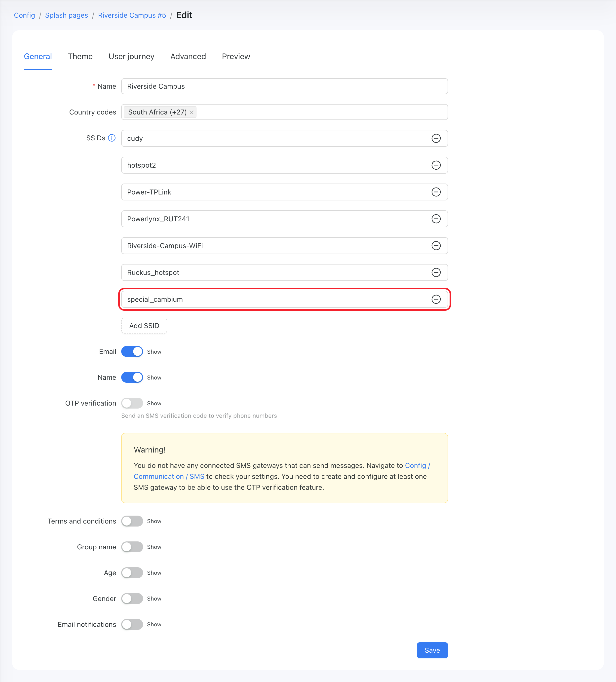Screen dimensions: 616x682
Task: Enable the Group name toggle
Action: (132, 547)
